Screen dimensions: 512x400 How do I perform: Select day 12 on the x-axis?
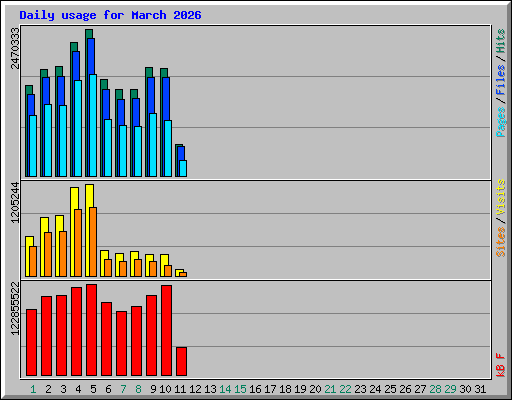point(195,389)
